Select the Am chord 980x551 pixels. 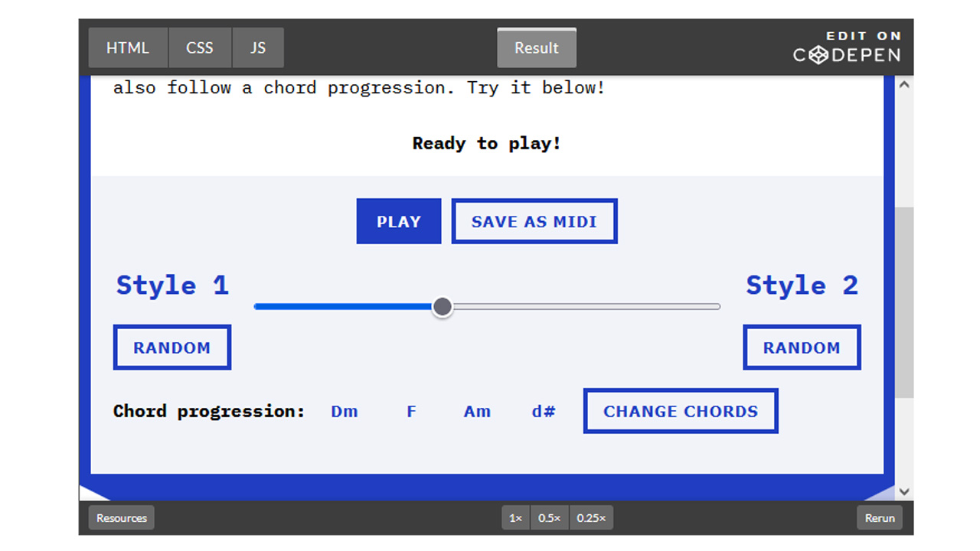(477, 412)
